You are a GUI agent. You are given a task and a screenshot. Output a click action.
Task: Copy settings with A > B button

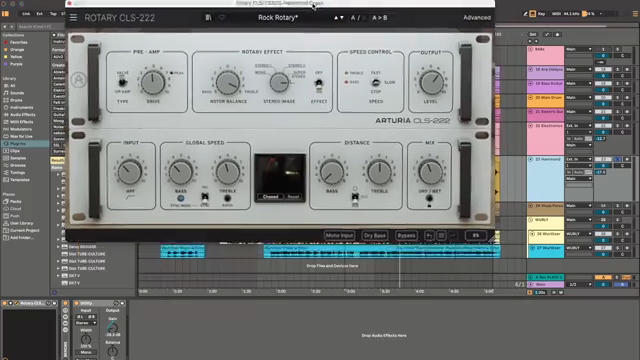point(380,18)
